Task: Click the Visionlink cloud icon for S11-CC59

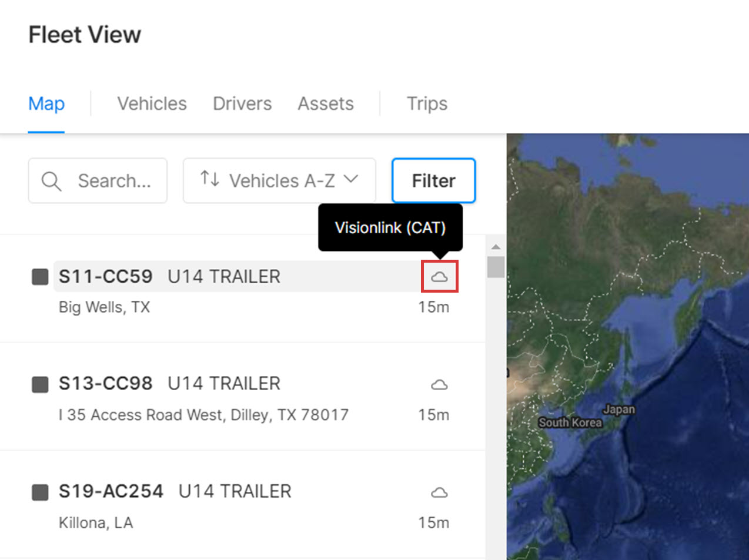Action: coord(439,276)
